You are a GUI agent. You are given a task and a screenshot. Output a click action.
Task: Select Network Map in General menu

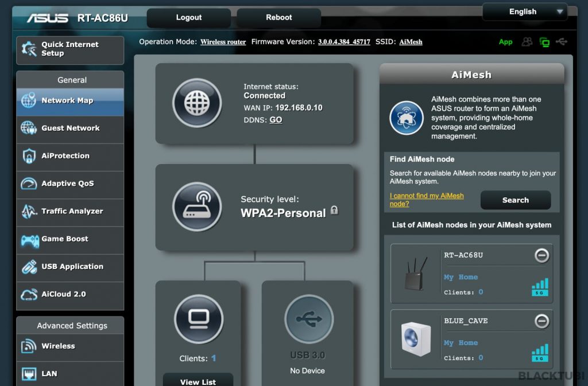click(x=70, y=101)
